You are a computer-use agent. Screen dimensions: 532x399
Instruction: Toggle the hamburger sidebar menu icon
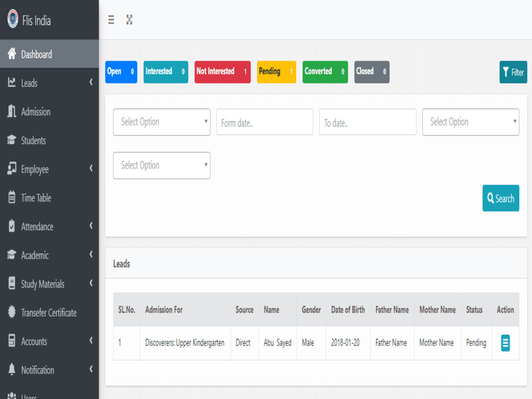coord(111,20)
